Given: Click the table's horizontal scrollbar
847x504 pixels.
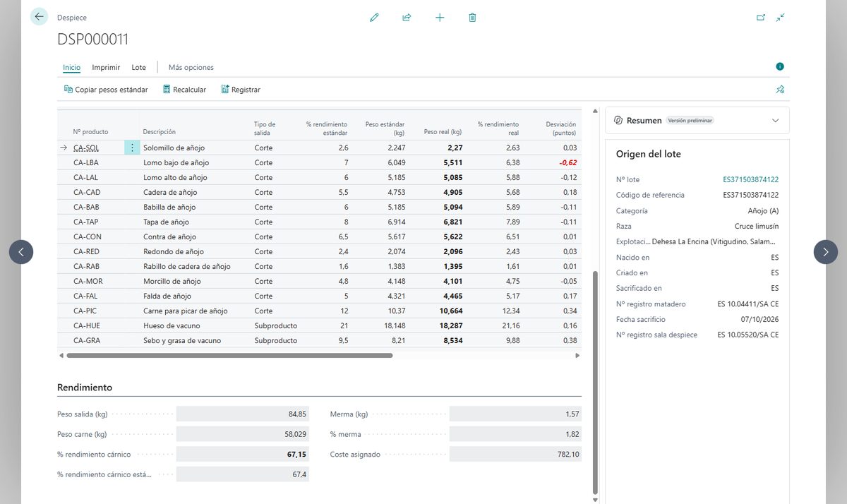Looking at the screenshot, I should [229, 355].
